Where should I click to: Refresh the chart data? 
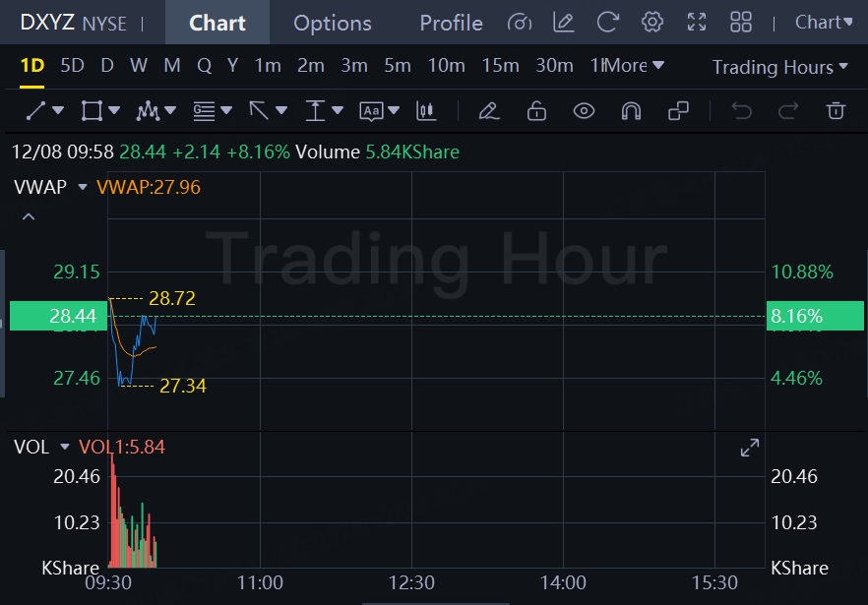608,22
